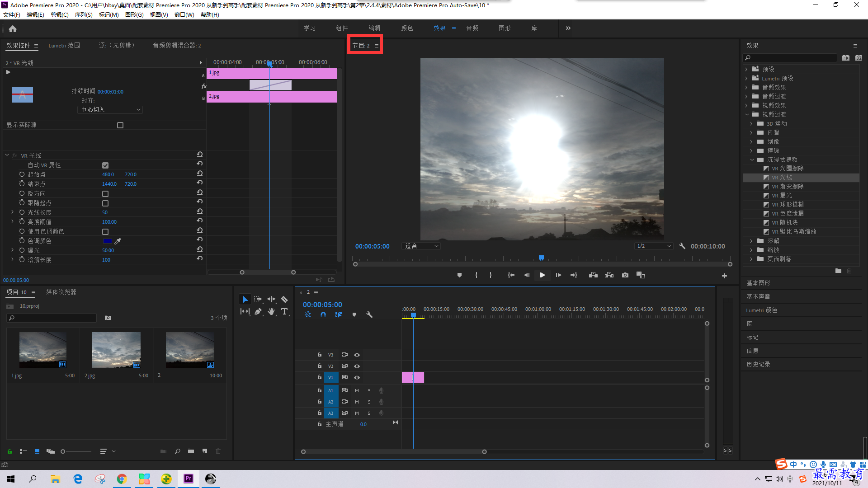Expand 光线长度 parameter
Viewport: 868px width, 488px height.
tap(13, 212)
